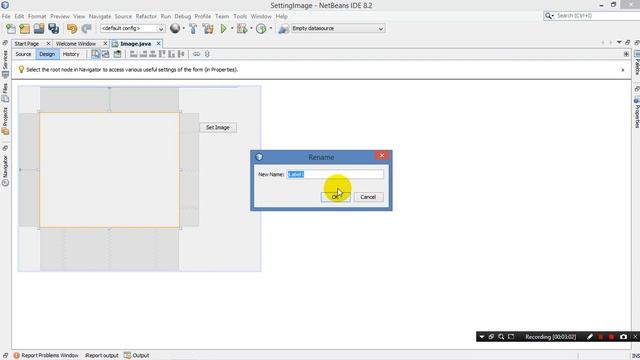Dismiss the root node hint message
This screenshot has width=640, height=360.
(x=623, y=70)
